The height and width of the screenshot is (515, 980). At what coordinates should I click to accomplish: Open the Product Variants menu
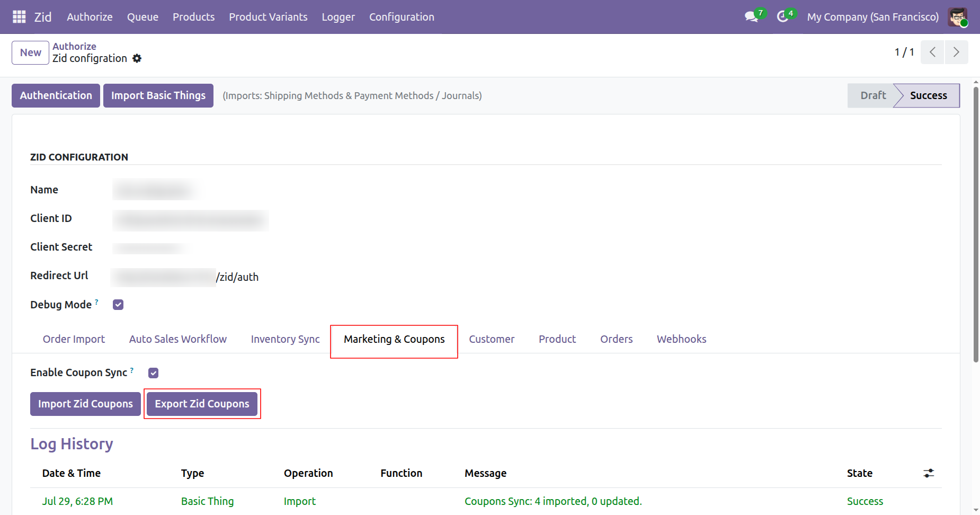tap(268, 17)
